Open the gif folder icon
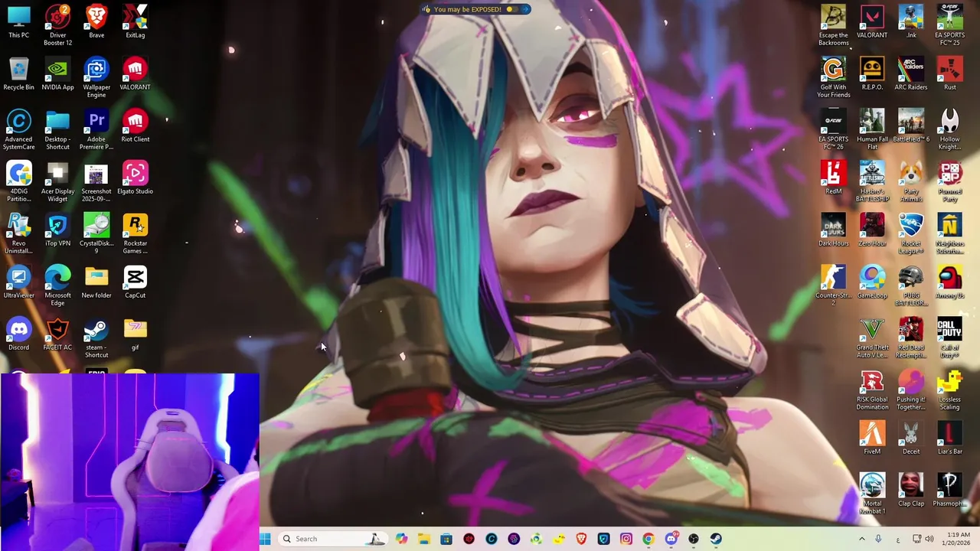 (135, 334)
